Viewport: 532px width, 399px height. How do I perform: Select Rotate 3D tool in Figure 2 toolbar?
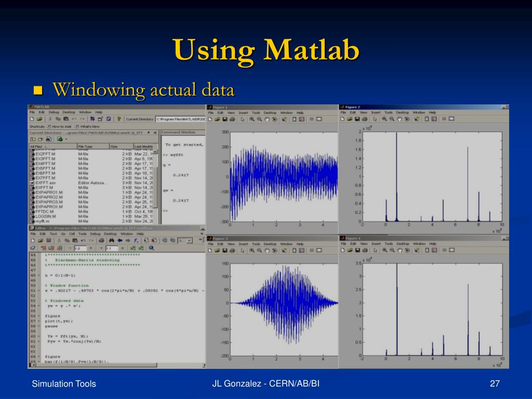point(407,119)
